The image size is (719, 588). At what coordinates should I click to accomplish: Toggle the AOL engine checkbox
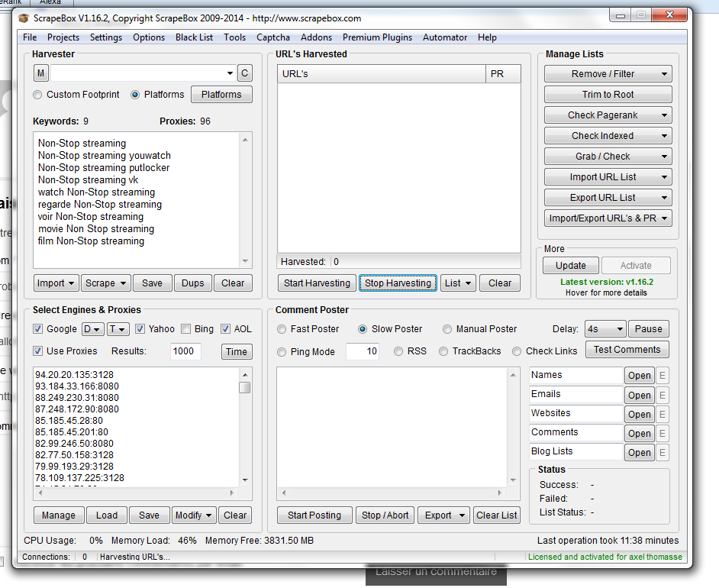(225, 329)
